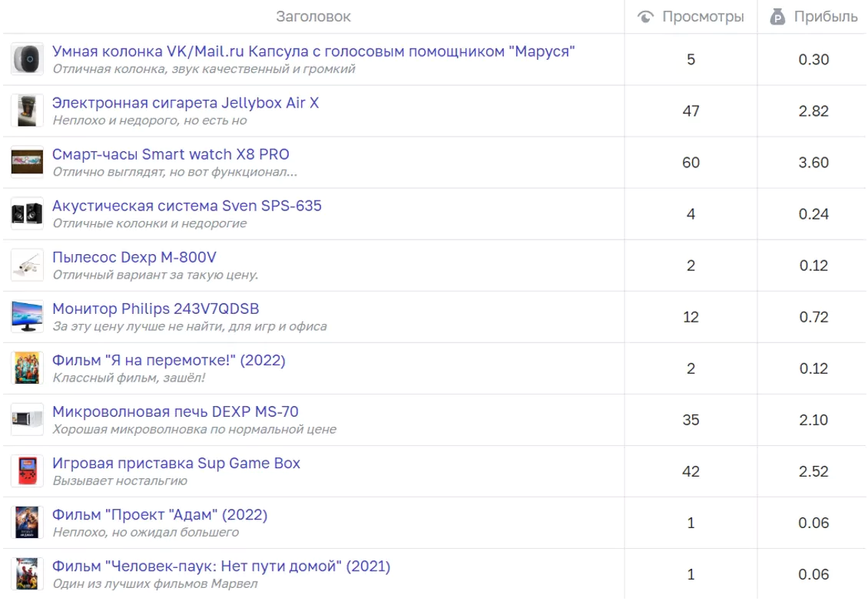This screenshot has width=868, height=601.
Task: Open the Пылесос Dexp M-800V link
Action: pos(134,257)
